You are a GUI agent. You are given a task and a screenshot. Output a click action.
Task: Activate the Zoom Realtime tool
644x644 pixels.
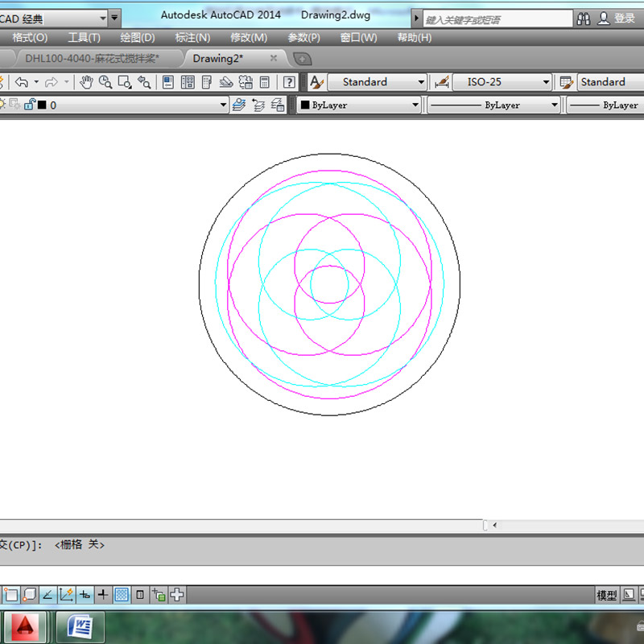[x=105, y=82]
